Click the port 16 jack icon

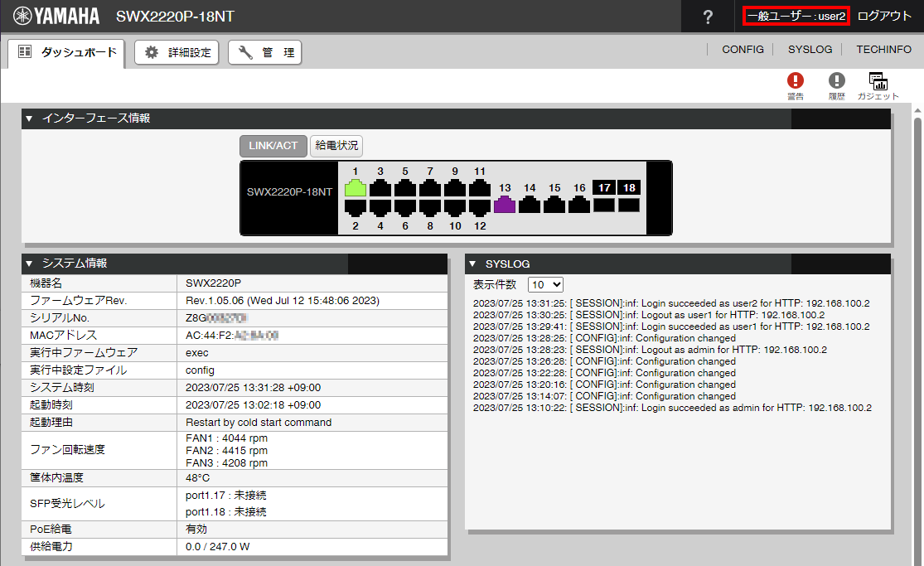pos(579,204)
